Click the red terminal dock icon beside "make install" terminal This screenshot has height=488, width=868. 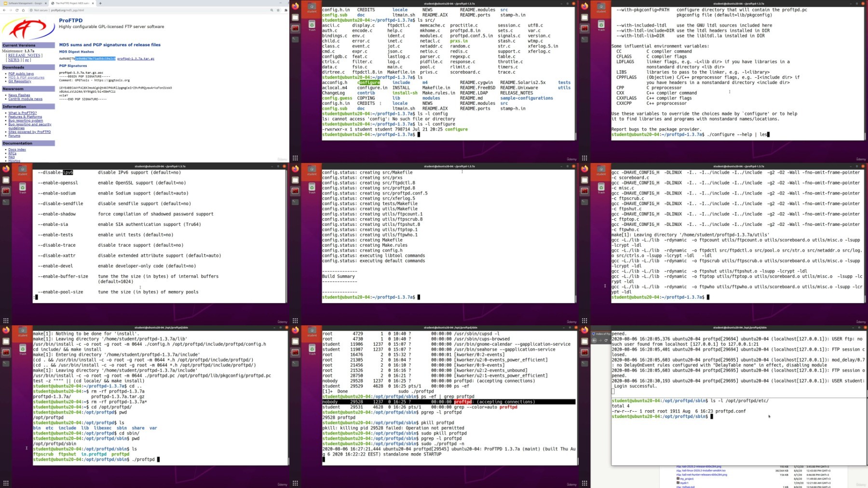[x=6, y=352]
